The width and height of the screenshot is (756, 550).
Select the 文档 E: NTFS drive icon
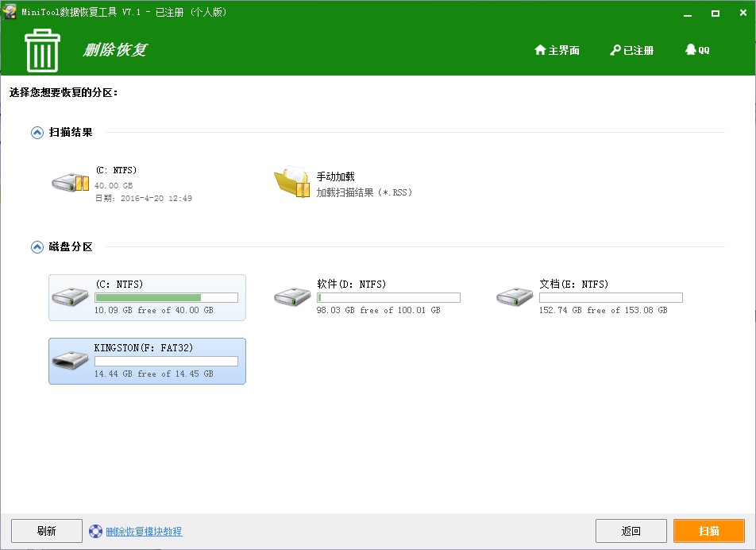[515, 296]
